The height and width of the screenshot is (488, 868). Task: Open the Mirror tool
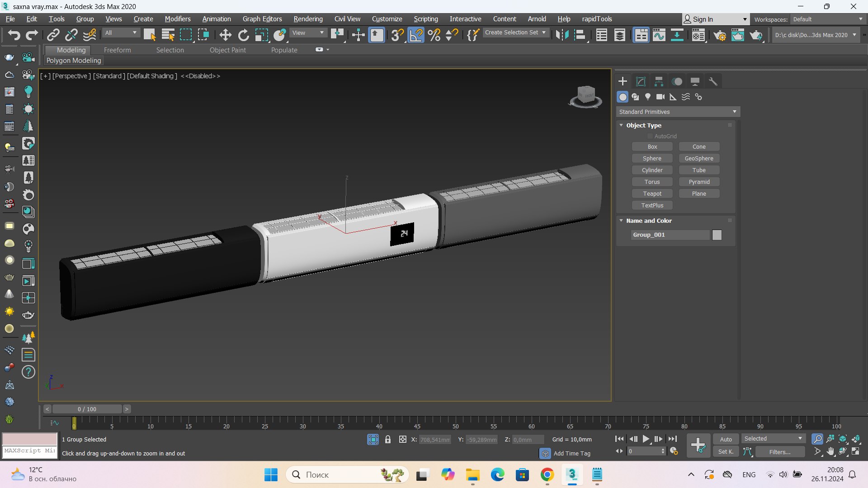[562, 35]
